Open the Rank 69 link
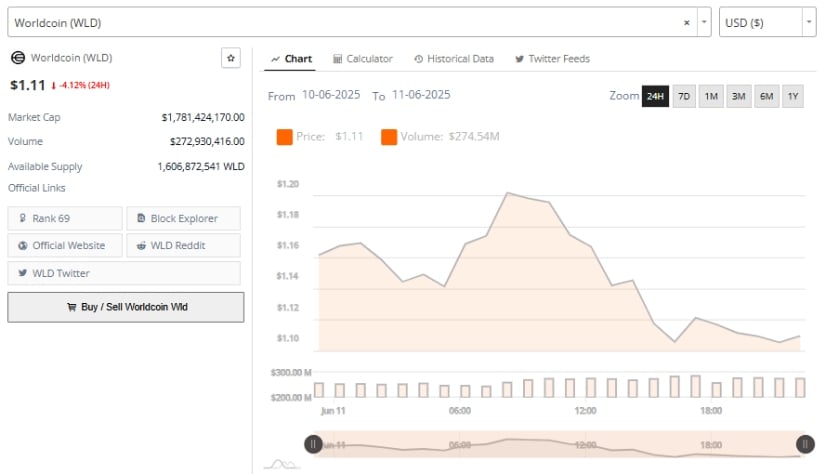 pos(65,218)
